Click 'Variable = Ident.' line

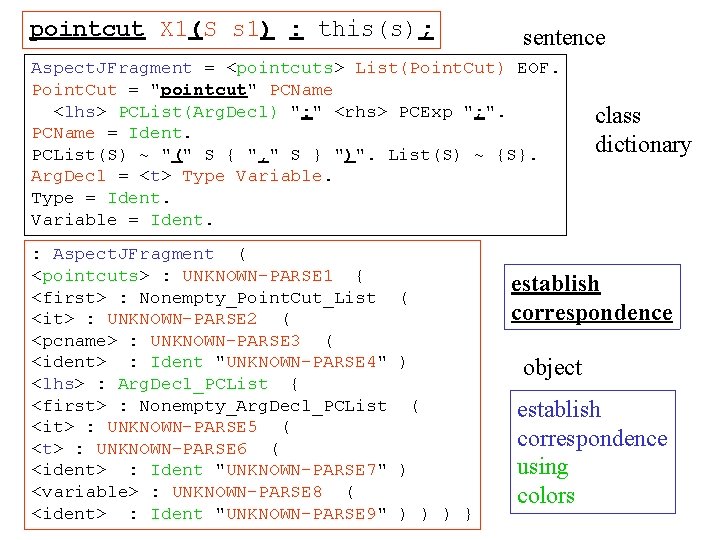pos(122,220)
